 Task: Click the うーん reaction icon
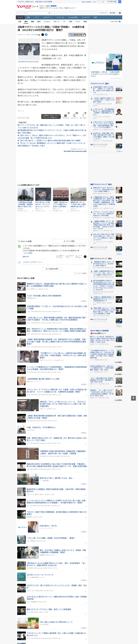point(77,257)
